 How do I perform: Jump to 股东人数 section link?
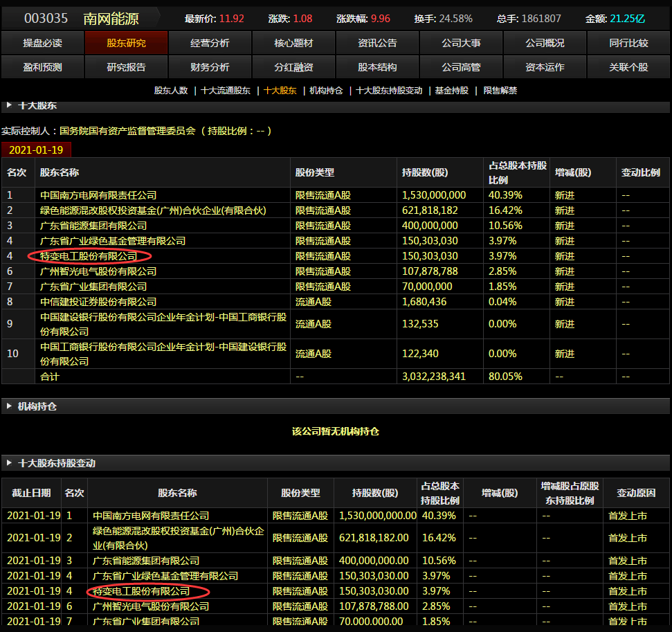[x=171, y=91]
